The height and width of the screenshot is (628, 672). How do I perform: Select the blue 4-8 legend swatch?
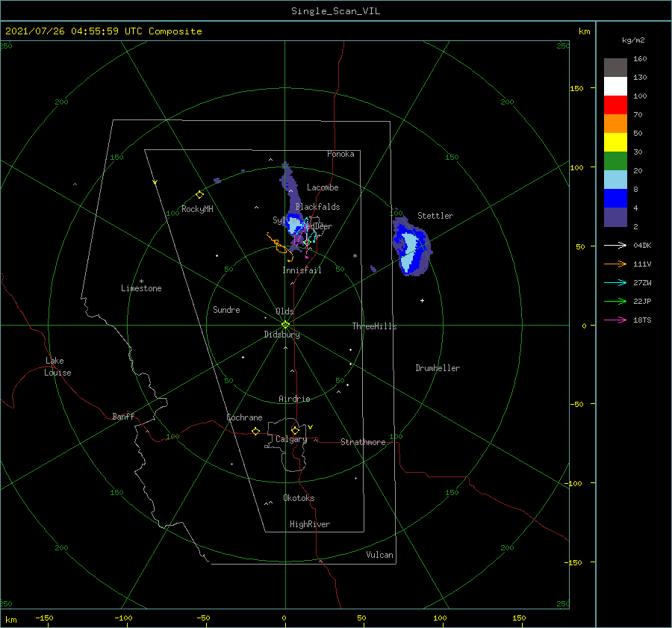(x=615, y=199)
